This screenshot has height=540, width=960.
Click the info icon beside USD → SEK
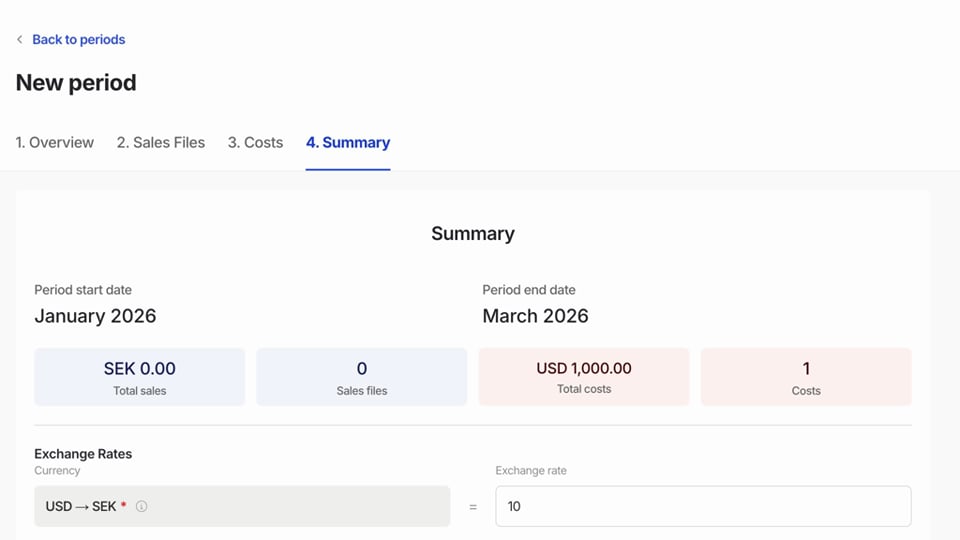(141, 506)
